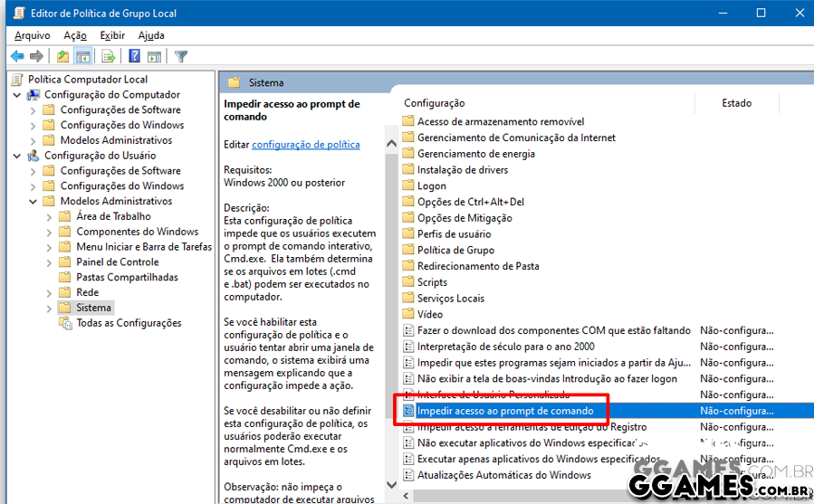Collapse Modelos Administrativos under Configuração do Usuário
Viewport: 814px width, 504px height.
[x=34, y=201]
